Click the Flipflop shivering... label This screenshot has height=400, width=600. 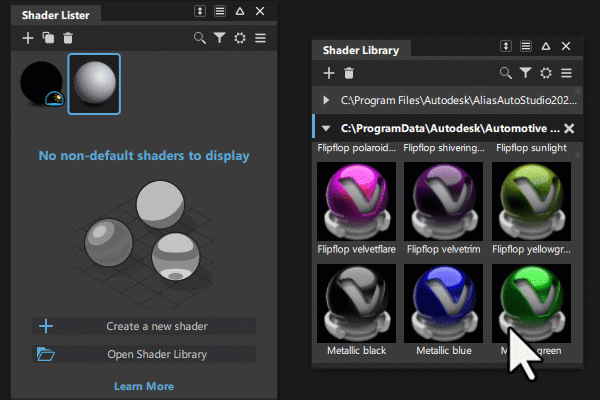tap(444, 148)
